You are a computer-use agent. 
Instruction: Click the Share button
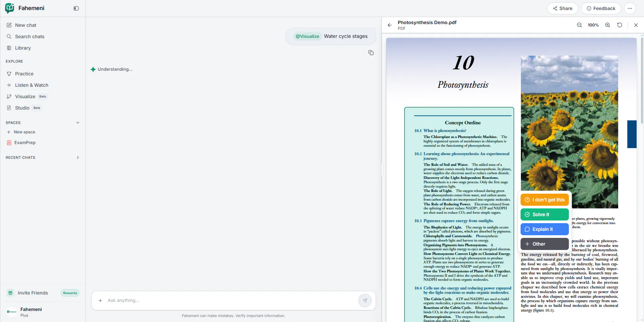[x=562, y=8]
